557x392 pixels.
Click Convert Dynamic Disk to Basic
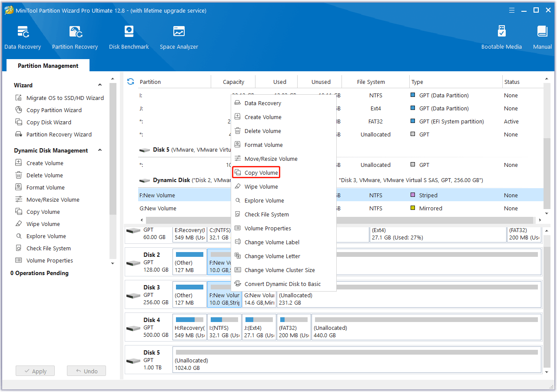coord(284,284)
